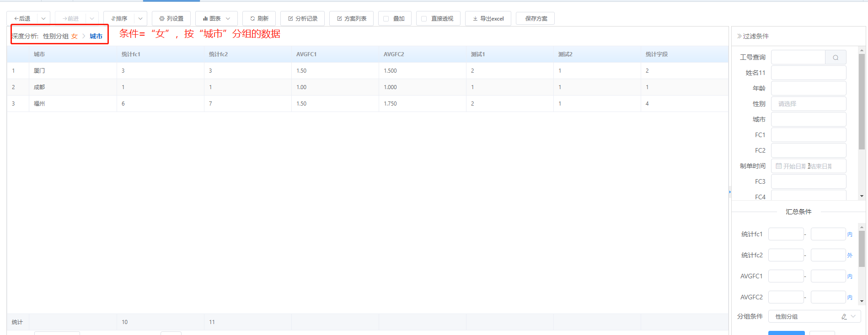Open 分析记录 analysis records
Viewport: 868px width, 335px height.
point(302,19)
